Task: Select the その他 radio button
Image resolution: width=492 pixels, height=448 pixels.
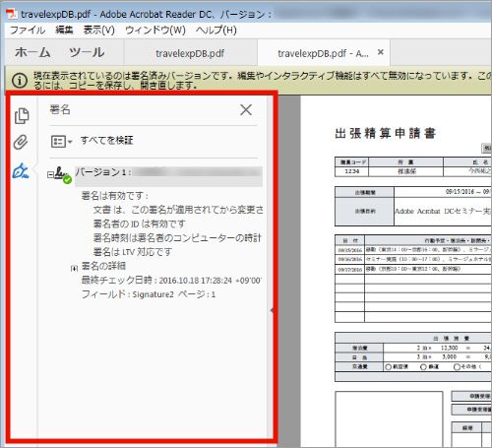Action: coord(457,366)
